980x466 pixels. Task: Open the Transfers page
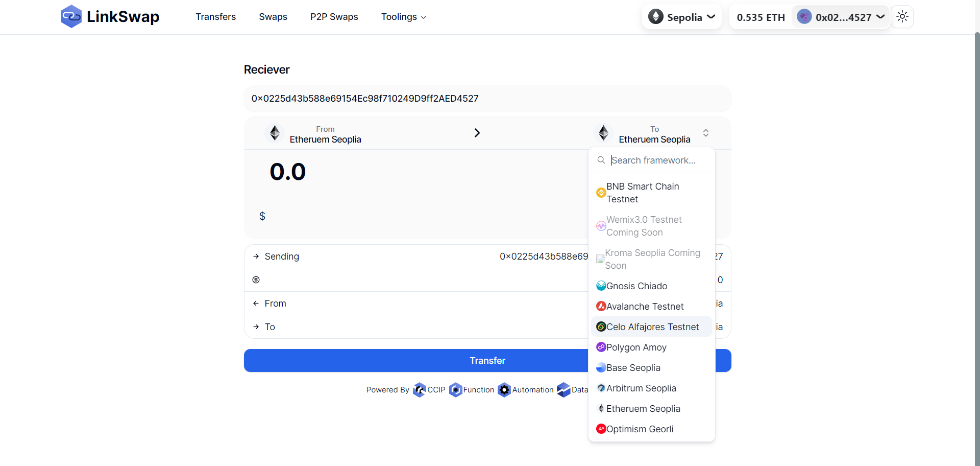click(x=216, y=17)
